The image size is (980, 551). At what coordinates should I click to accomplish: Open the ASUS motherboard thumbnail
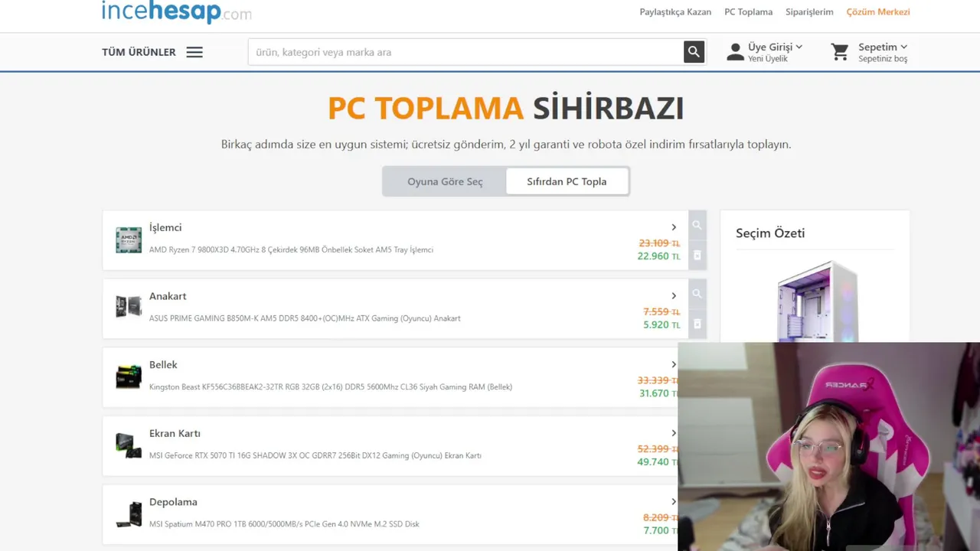pyautogui.click(x=129, y=308)
